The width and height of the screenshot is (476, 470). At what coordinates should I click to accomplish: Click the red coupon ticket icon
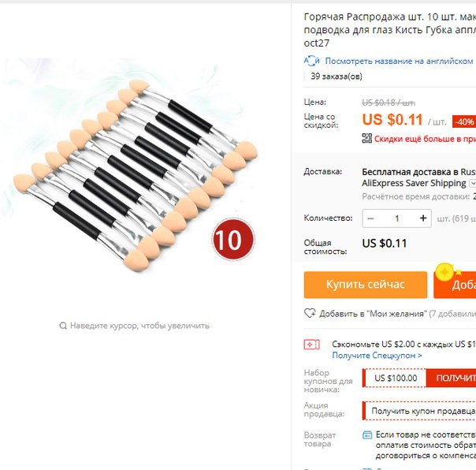tap(312, 345)
